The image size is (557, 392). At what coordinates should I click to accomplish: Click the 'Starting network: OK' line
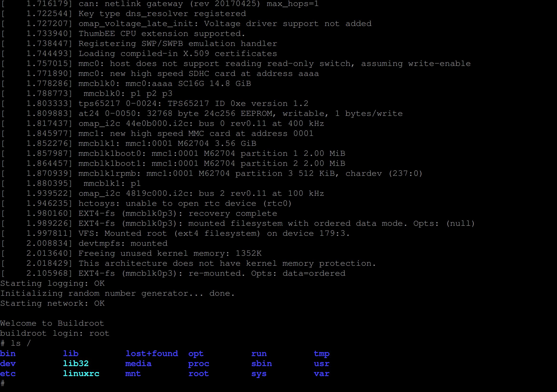coord(52,304)
